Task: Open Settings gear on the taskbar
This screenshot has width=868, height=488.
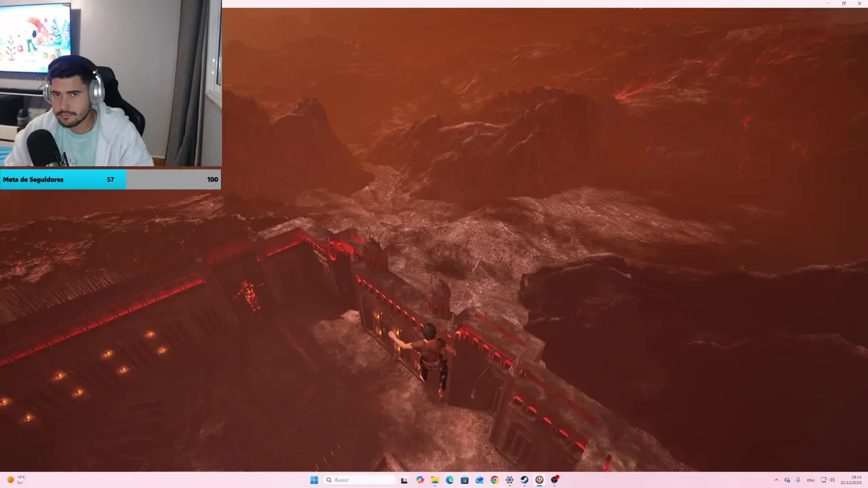Action: pos(509,480)
